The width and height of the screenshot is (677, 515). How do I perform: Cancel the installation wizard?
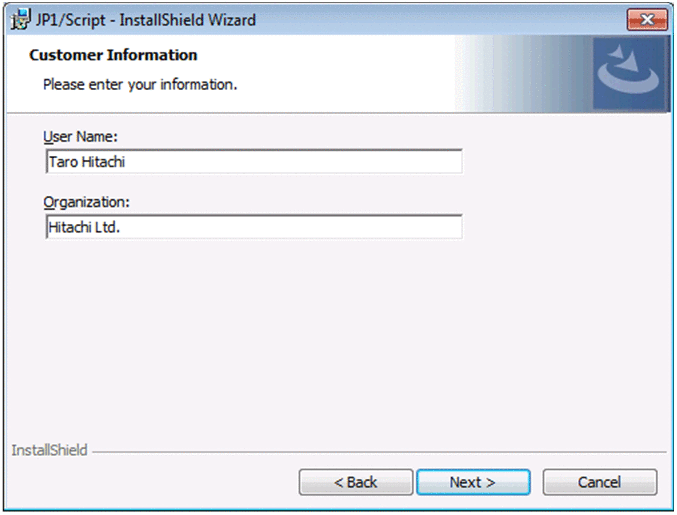(599, 482)
